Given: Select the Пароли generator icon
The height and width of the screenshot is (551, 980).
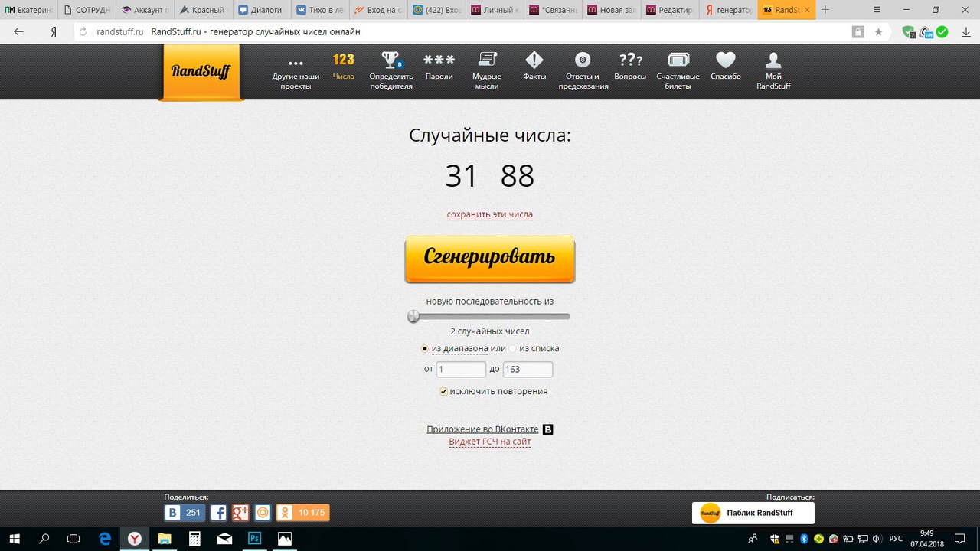Looking at the screenshot, I should [x=439, y=60].
